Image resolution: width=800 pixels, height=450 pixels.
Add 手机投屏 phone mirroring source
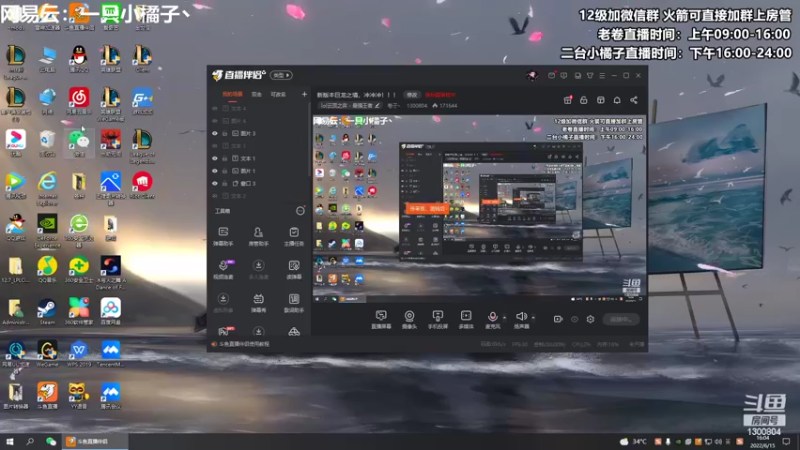[x=437, y=319]
